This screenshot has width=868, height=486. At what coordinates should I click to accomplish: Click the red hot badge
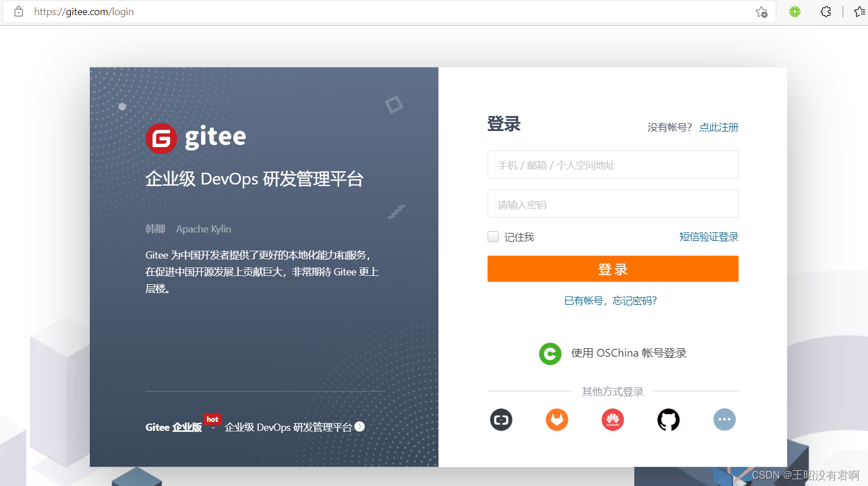tap(213, 419)
